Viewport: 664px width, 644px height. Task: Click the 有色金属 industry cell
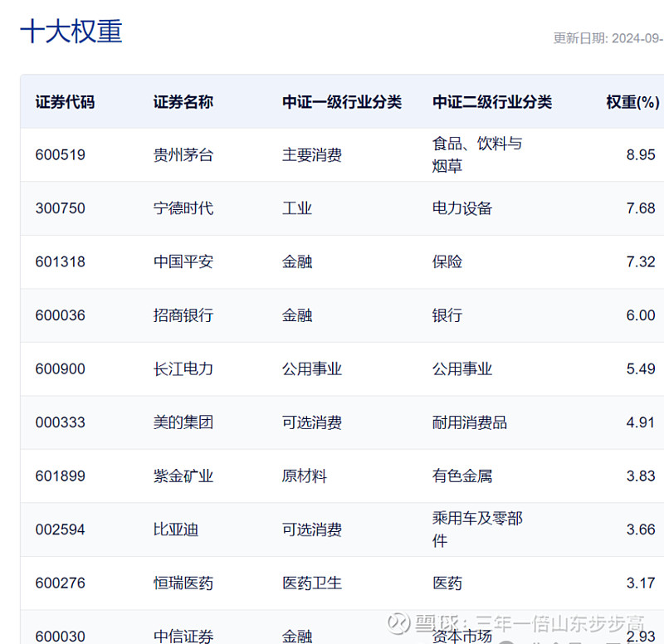(x=462, y=476)
